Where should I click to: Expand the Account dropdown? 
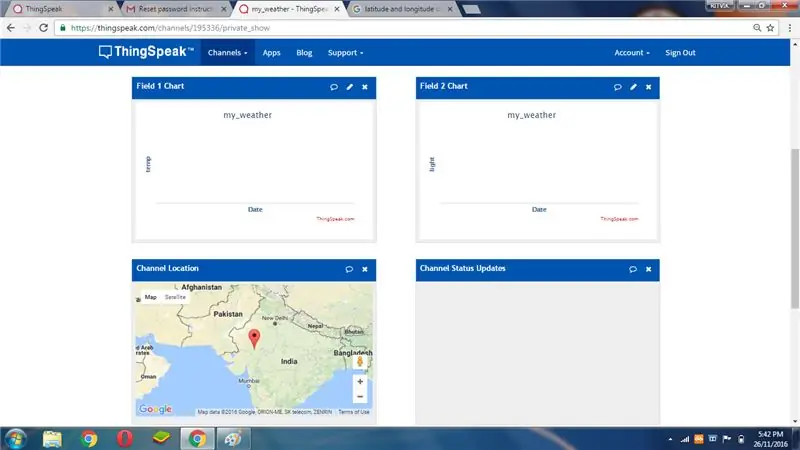pos(632,53)
